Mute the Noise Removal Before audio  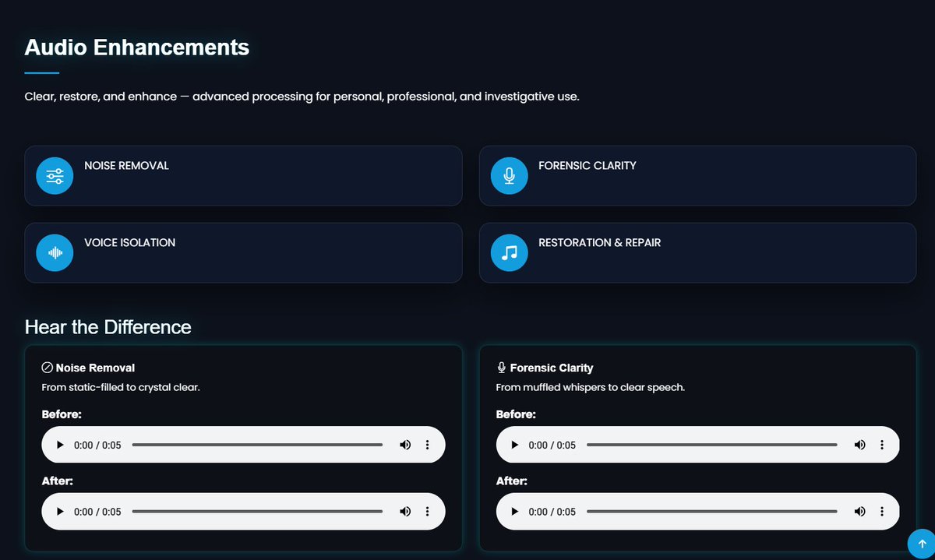[405, 445]
